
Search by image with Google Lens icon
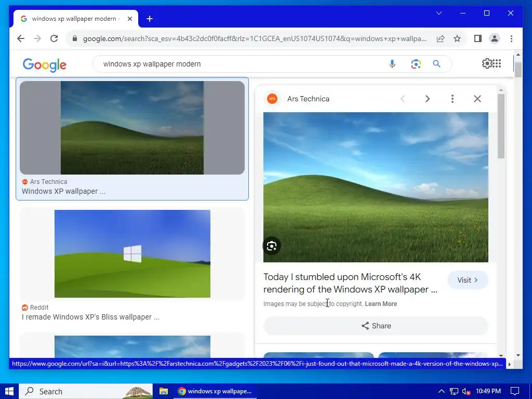pos(416,64)
